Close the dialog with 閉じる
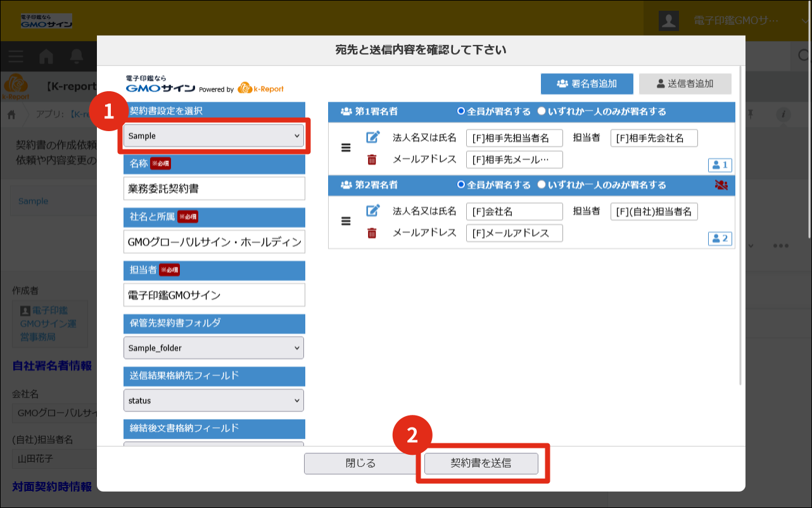The image size is (812, 508). (x=360, y=463)
